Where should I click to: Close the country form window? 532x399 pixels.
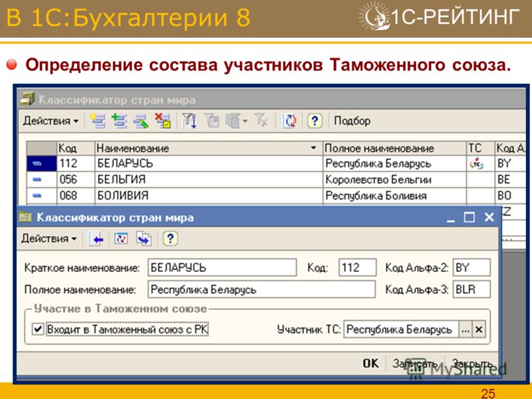[x=489, y=217]
